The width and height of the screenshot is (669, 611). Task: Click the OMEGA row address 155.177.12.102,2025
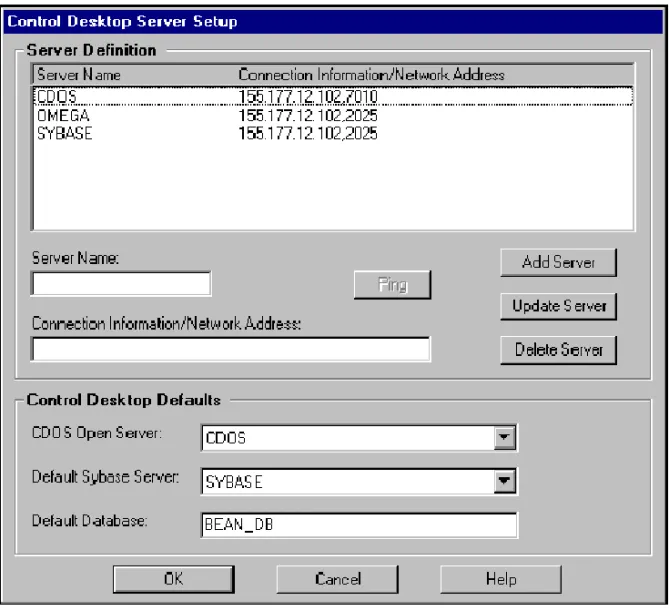(x=308, y=115)
